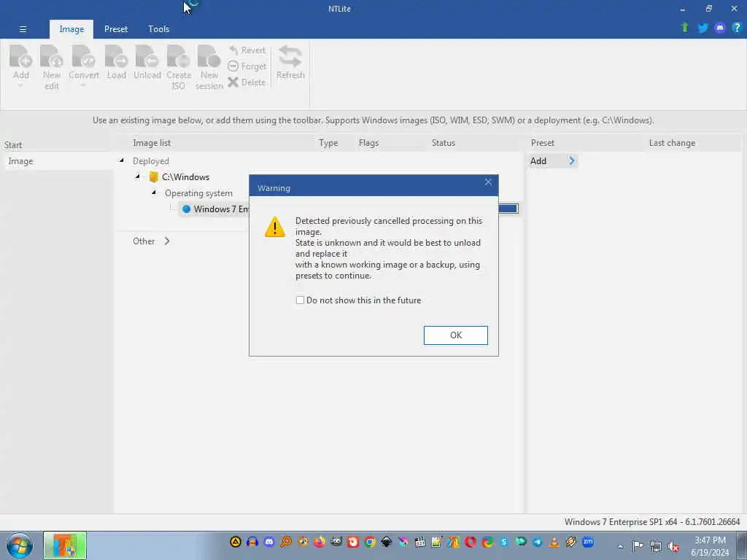747x560 pixels.
Task: Open the dropdown arrow under Convert
Action: [83, 86]
